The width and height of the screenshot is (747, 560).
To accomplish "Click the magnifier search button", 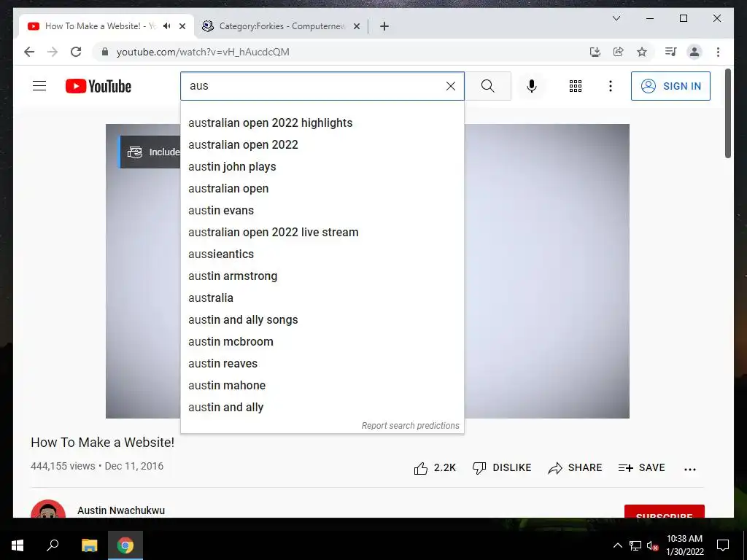I will tap(488, 86).
